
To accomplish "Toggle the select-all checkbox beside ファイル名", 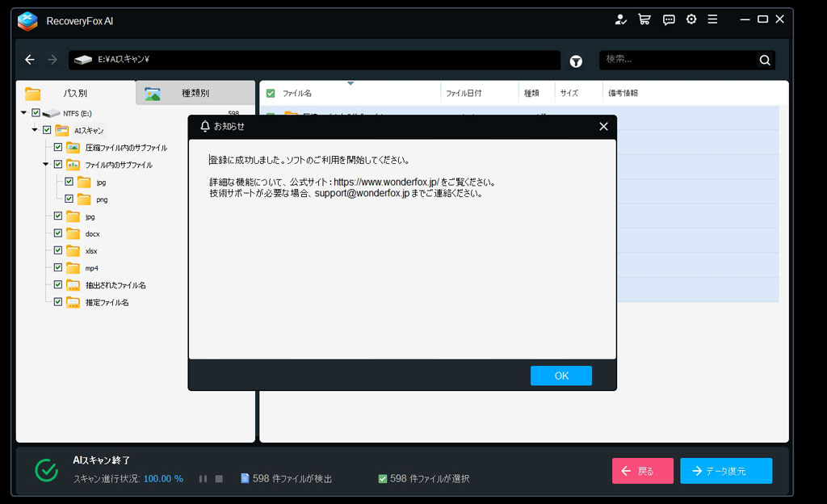I will (271, 93).
